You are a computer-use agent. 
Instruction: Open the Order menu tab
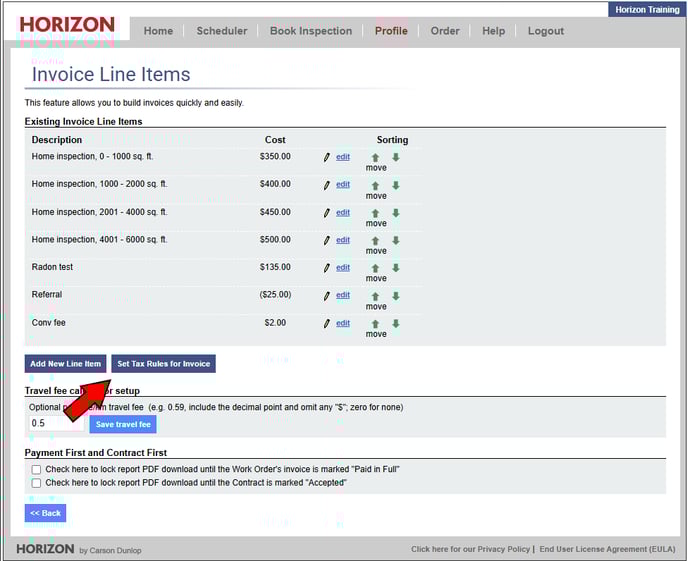pyautogui.click(x=445, y=31)
